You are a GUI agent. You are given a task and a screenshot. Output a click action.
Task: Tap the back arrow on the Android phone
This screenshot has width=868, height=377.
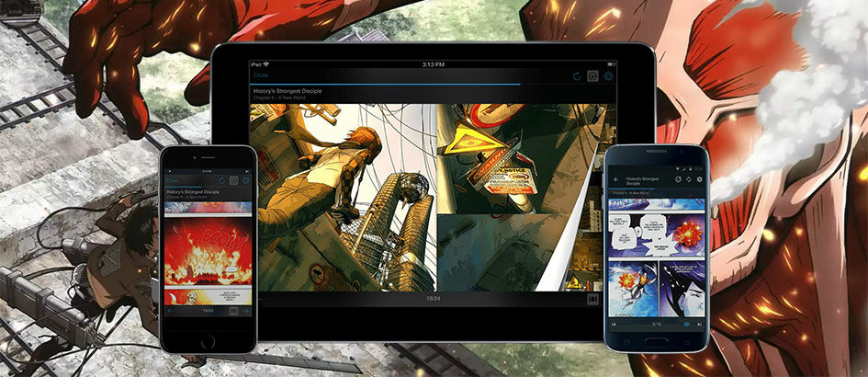(x=616, y=179)
